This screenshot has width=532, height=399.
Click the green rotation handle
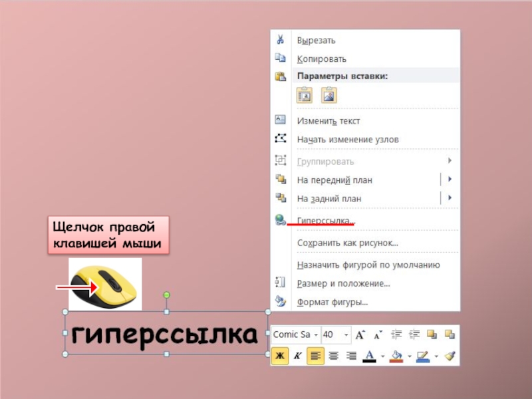(166, 295)
